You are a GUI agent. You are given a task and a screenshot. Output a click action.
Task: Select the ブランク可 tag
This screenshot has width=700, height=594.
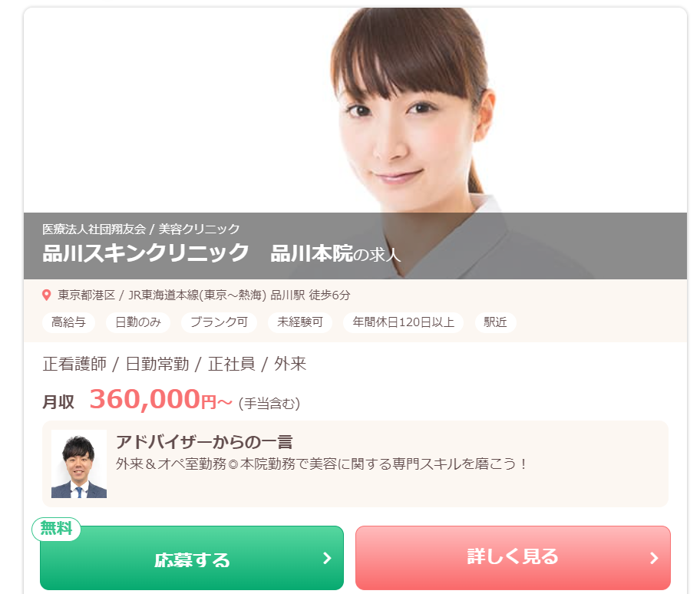219,322
